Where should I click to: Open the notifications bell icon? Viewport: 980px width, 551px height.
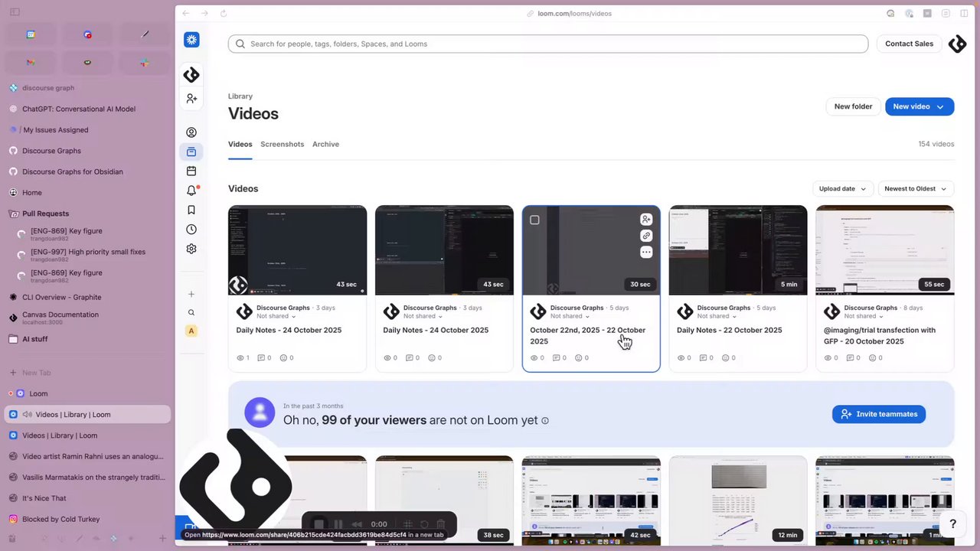pyautogui.click(x=191, y=191)
